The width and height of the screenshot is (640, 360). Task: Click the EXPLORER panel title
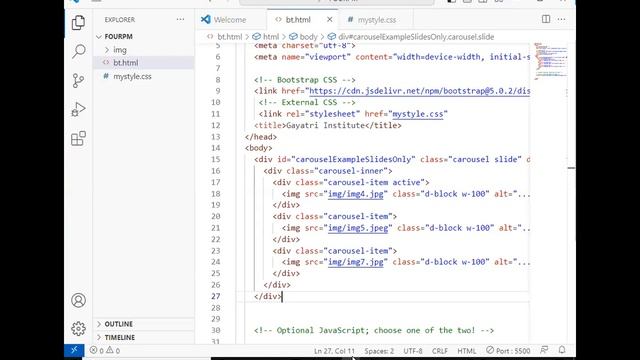120,20
